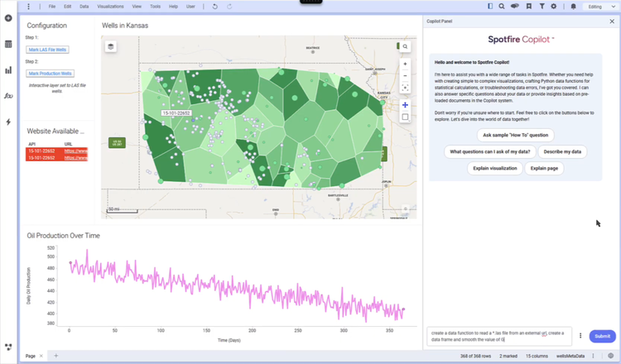The height and width of the screenshot is (364, 621).
Task: Click the Redo arrow in the menu bar
Action: click(x=229, y=7)
